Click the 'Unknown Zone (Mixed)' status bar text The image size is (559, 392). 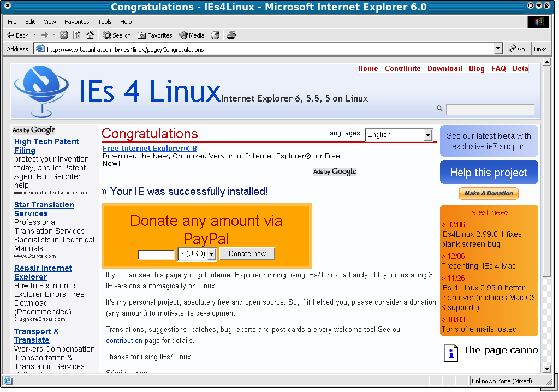point(502,381)
